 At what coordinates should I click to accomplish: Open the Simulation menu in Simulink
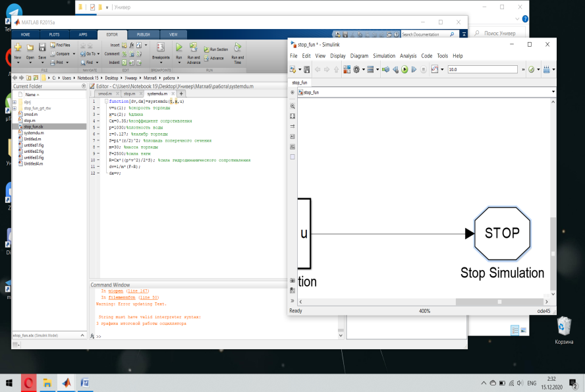tap(383, 56)
